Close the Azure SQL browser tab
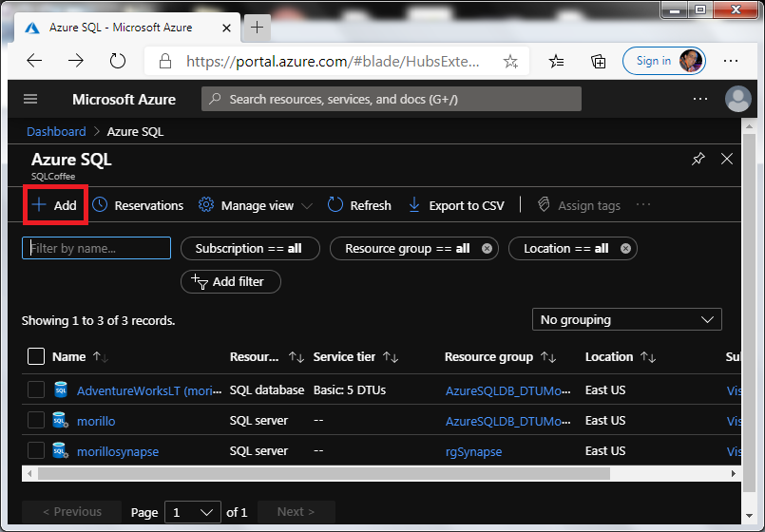The width and height of the screenshot is (765, 532). click(x=226, y=28)
